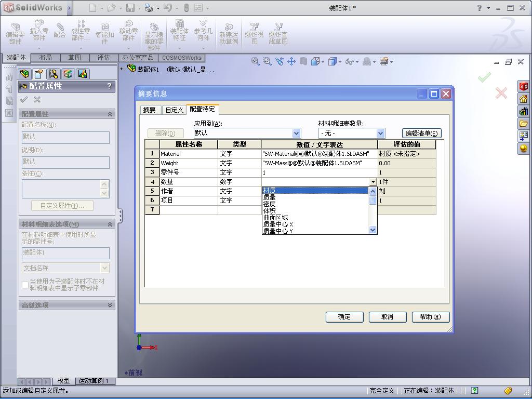
Task: Switch to the 草图 ribbon tab
Action: pos(75,57)
